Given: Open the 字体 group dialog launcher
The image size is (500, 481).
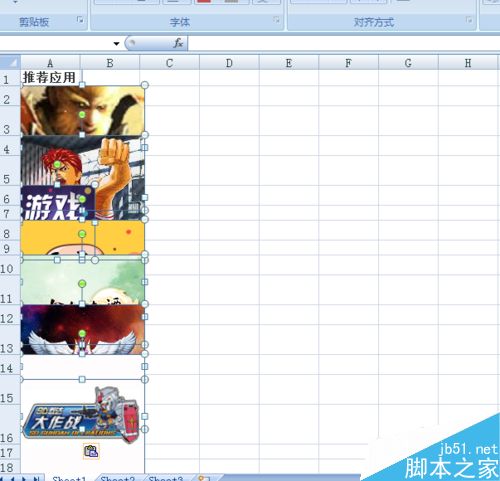Looking at the screenshot, I should coord(277,20).
